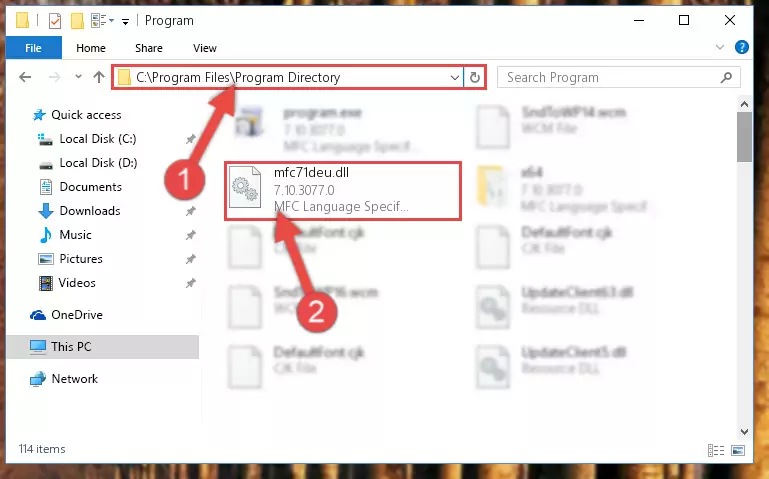Refresh the current folder
The image size is (769, 479).
474,77
